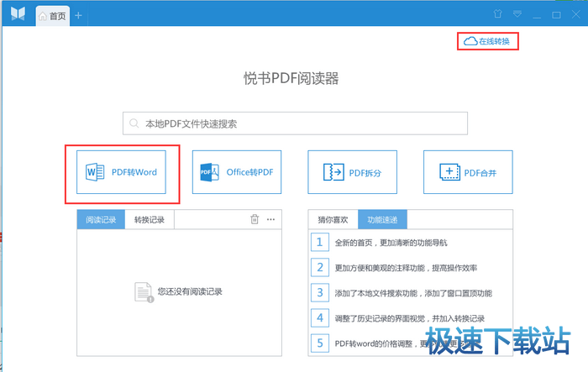
Task: Click the Word document icon
Action: pos(95,172)
